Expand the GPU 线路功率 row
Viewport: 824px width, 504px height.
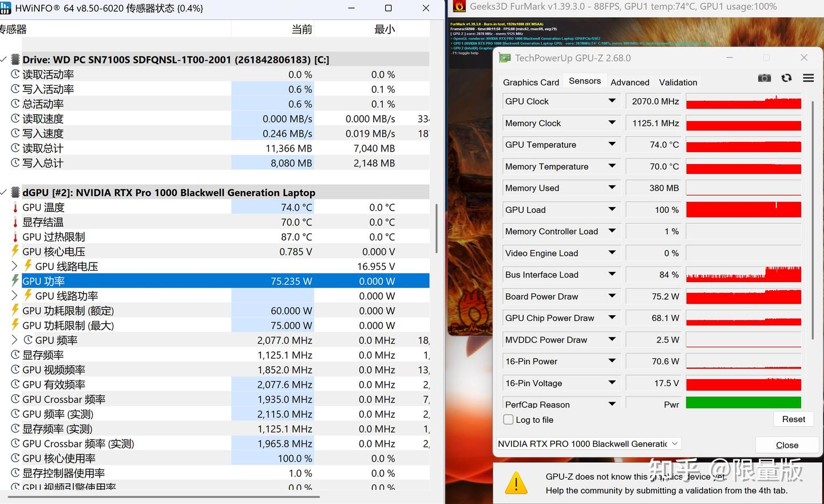tap(15, 296)
